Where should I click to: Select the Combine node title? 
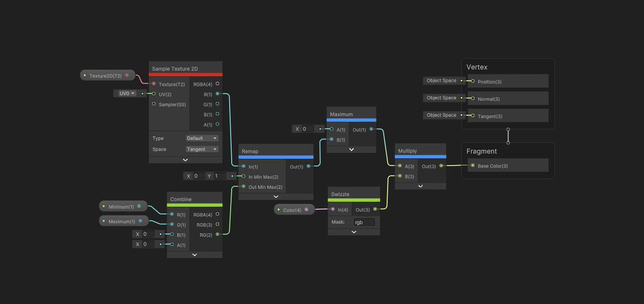(181, 199)
